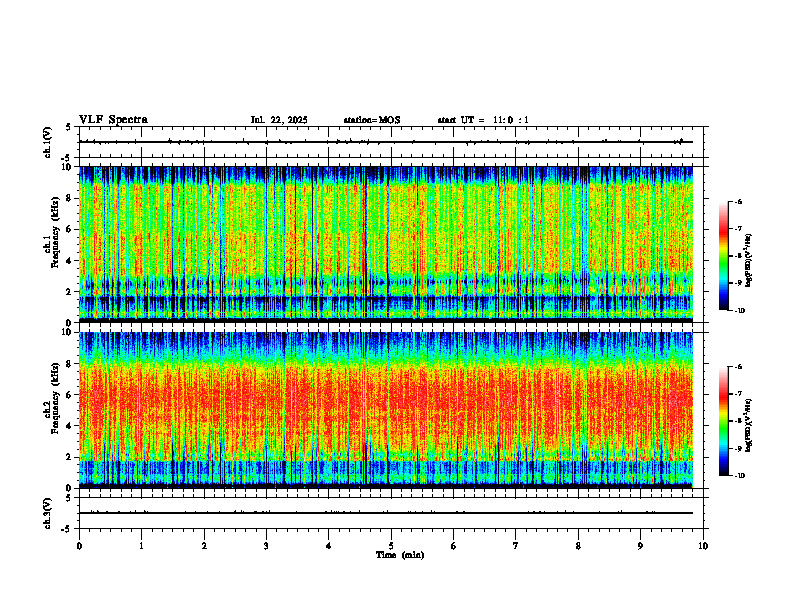Viewport: 792px width, 612px height.
Task: Click the ch.1 voltage waveform trace
Action: (x=386, y=142)
